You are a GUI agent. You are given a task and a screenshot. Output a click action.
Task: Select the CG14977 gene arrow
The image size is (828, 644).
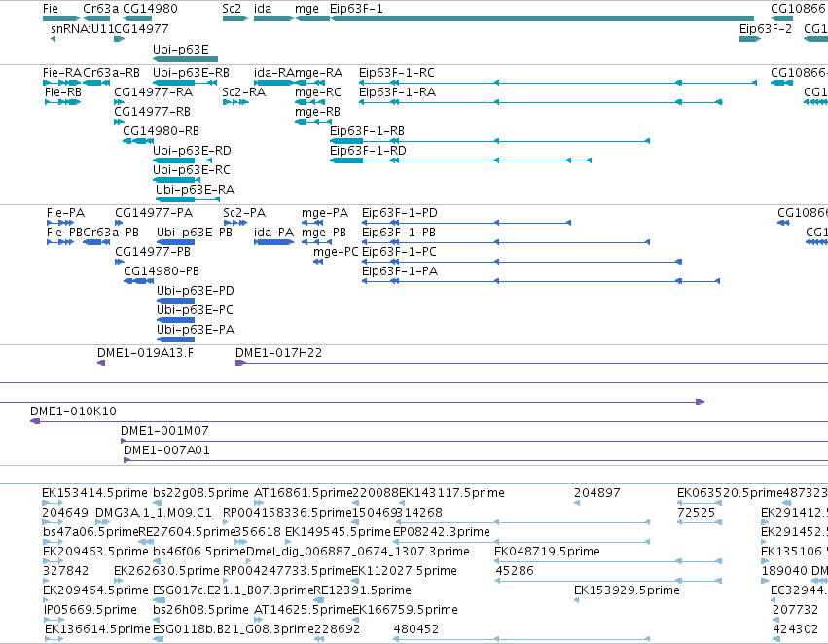pos(120,39)
